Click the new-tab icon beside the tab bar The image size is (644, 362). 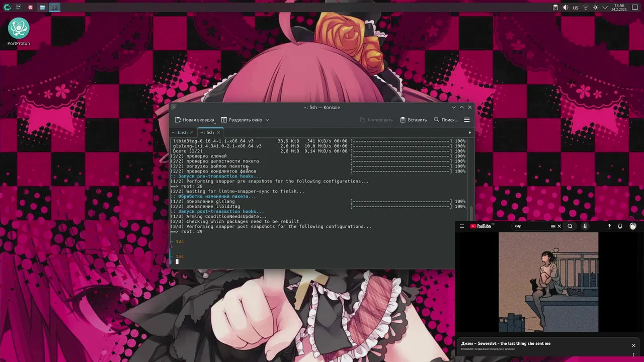coord(470,132)
